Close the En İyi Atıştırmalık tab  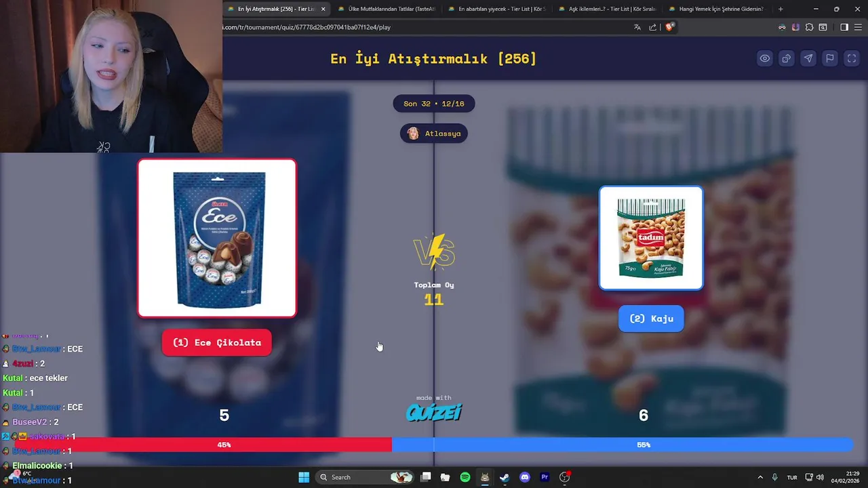pos(323,9)
